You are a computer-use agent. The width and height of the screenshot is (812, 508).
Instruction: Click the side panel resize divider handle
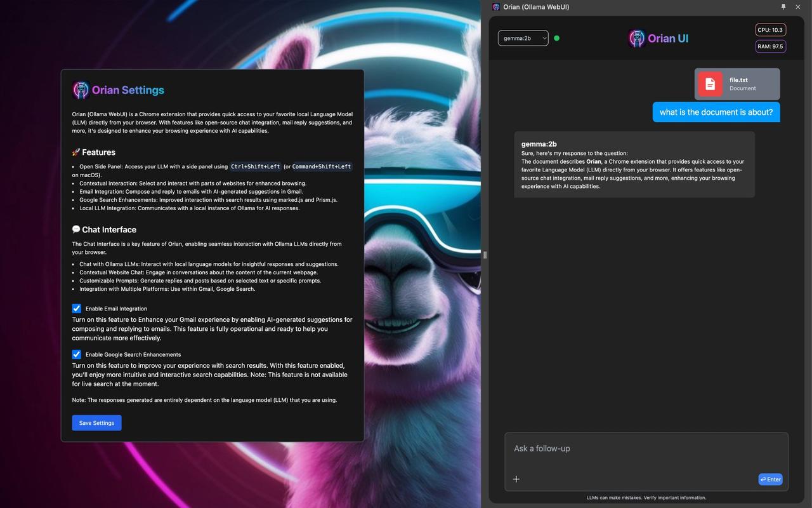pyautogui.click(x=485, y=255)
